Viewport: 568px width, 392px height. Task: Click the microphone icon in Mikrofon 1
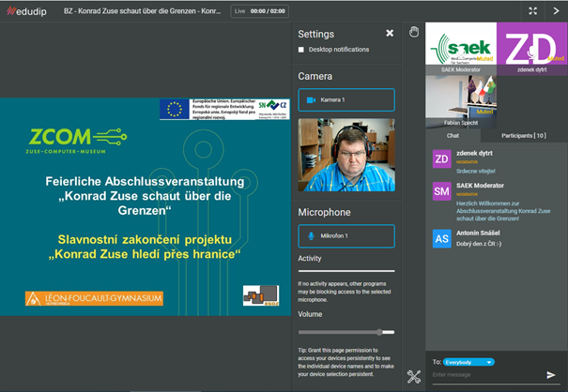click(311, 236)
